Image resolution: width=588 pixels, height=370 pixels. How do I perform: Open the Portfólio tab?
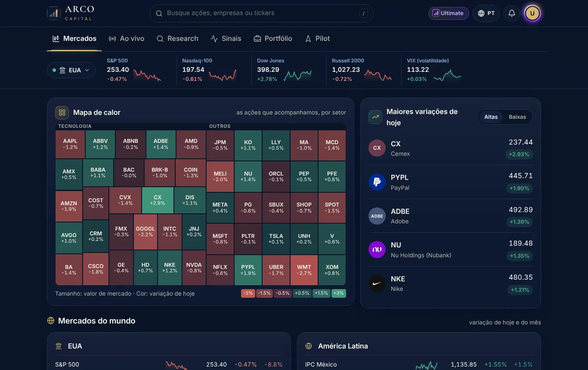(273, 39)
